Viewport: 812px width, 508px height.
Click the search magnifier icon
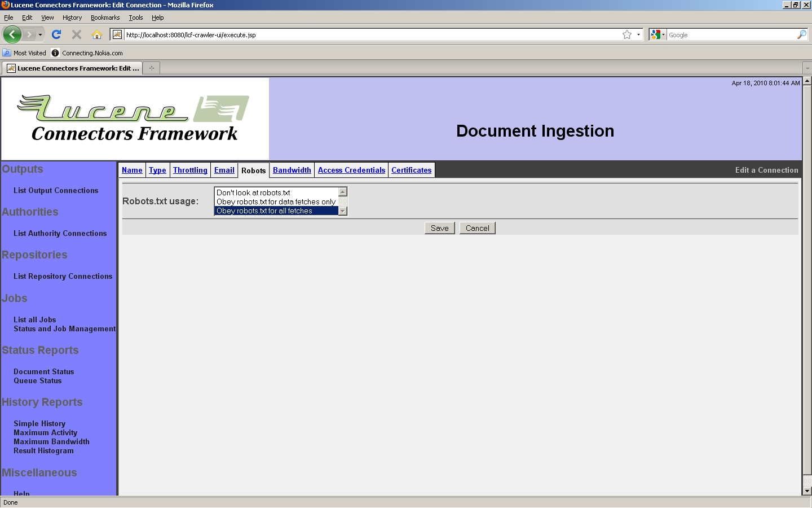(x=801, y=34)
